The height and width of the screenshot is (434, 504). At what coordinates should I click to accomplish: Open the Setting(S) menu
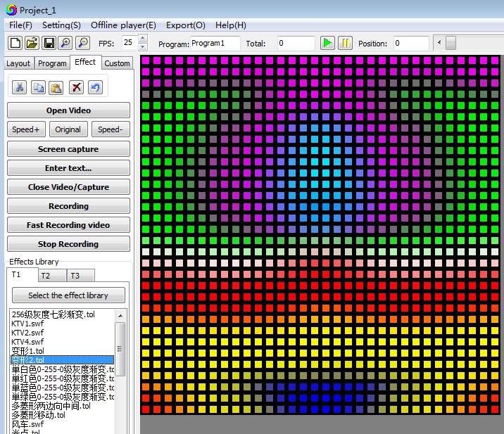(x=61, y=25)
